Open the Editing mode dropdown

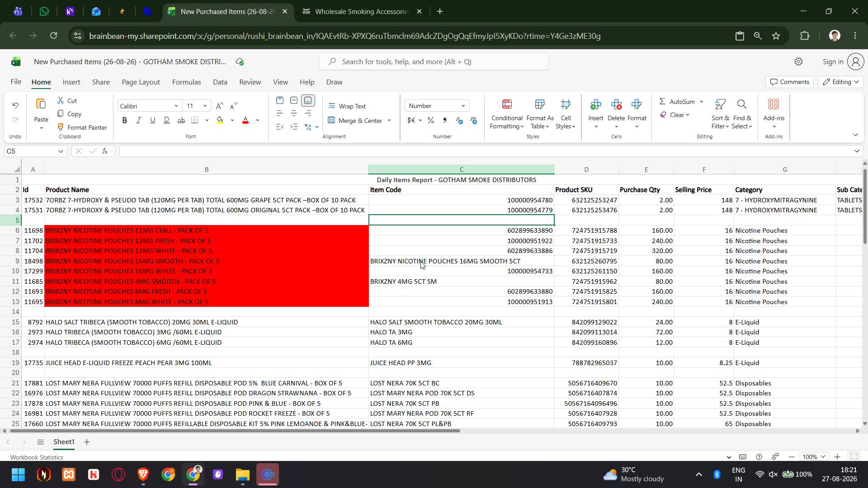[x=840, y=82]
